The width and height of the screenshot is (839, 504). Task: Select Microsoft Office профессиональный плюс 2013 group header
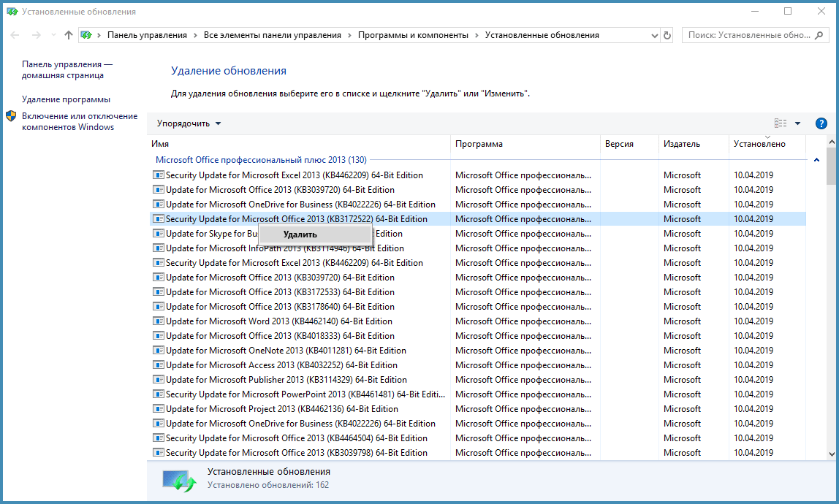click(261, 160)
